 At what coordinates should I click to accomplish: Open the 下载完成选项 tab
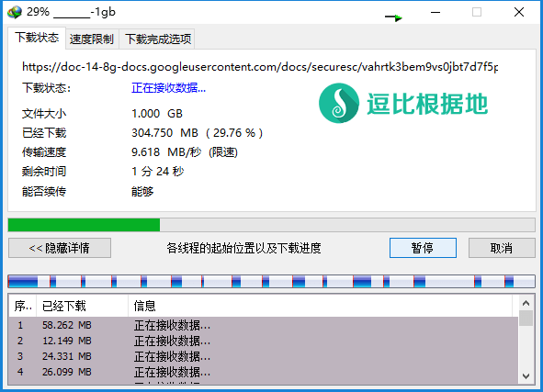tap(158, 39)
